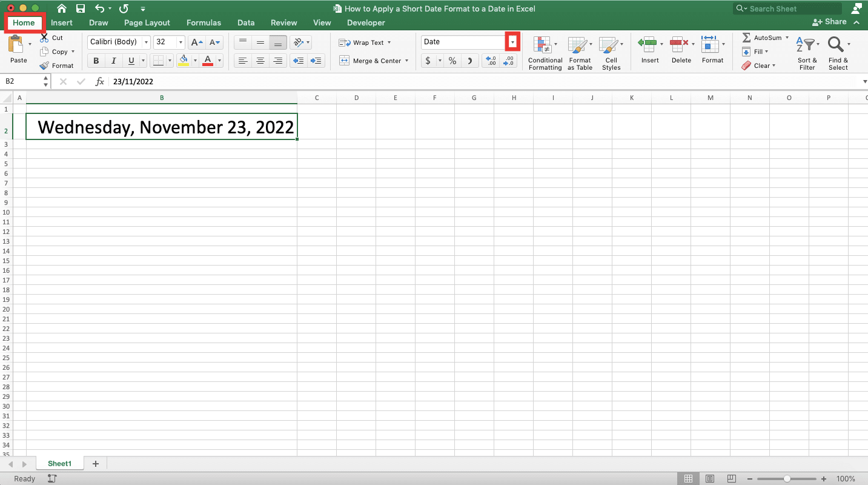Adjust the zoom slider handle
The width and height of the screenshot is (868, 485).
(786, 478)
